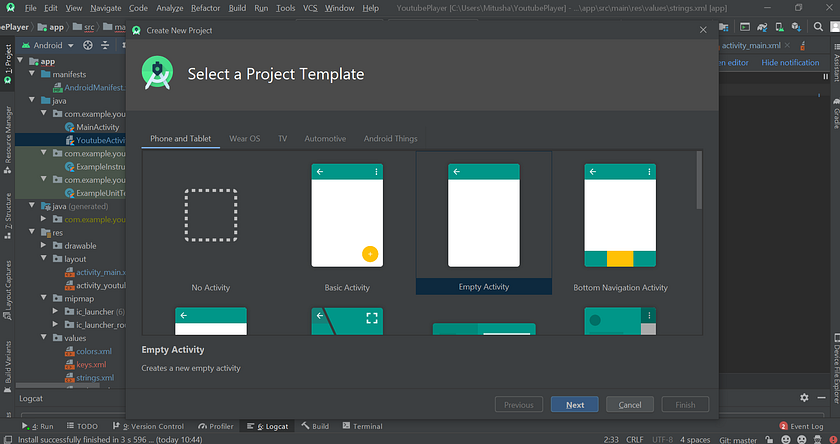
Task: Select MainActivity in the project tree
Action: pyautogui.click(x=92, y=127)
